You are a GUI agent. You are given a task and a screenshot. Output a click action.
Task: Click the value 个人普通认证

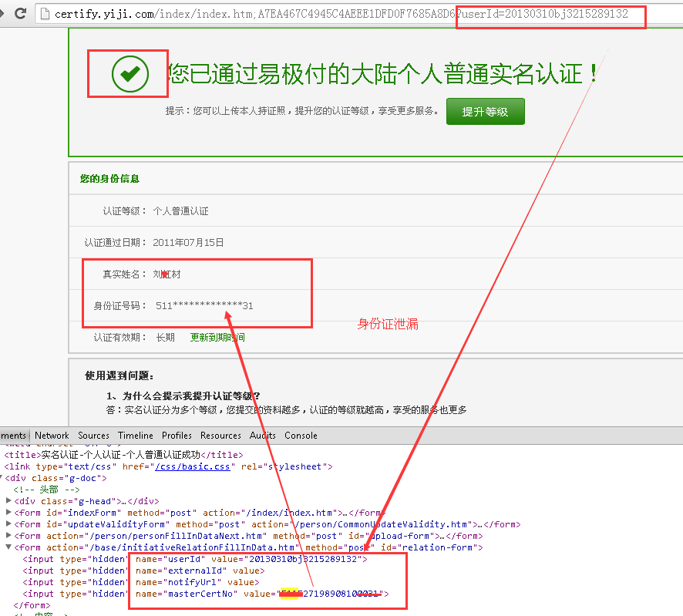[180, 210]
